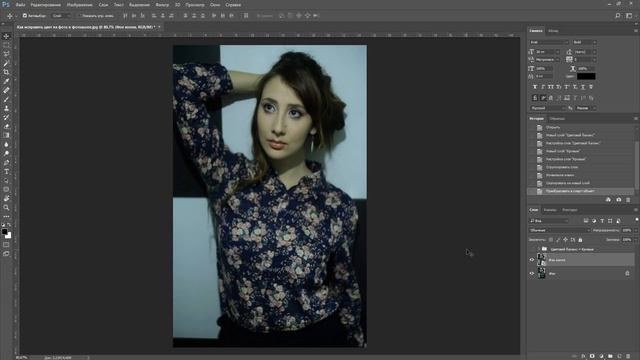Select the Clone Stamp tool
The height and width of the screenshot is (360, 640).
pyautogui.click(x=6, y=108)
